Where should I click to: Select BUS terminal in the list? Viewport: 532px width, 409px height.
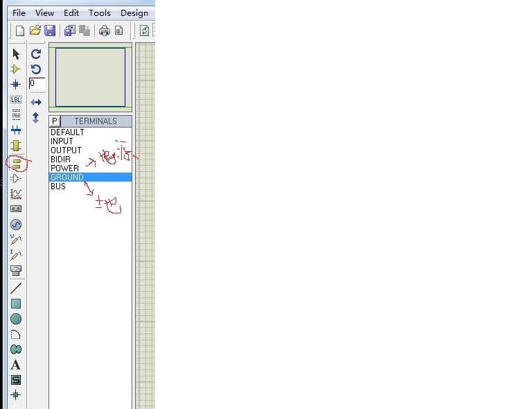[x=90, y=186]
